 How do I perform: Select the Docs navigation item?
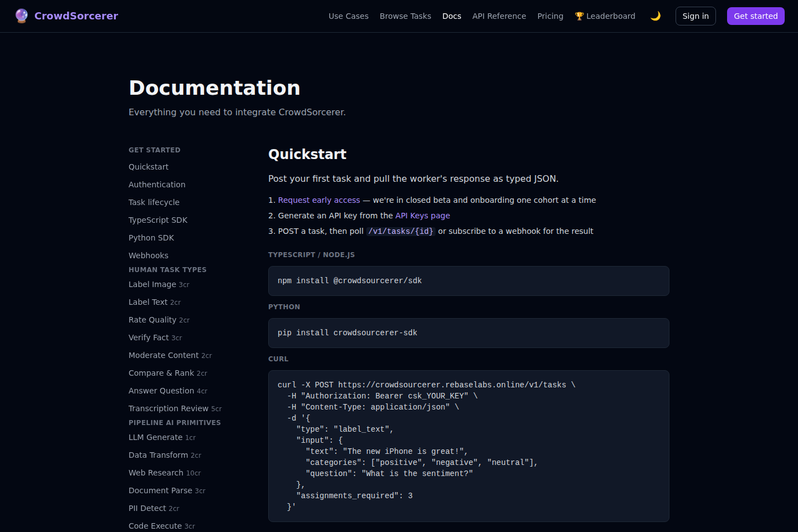452,16
